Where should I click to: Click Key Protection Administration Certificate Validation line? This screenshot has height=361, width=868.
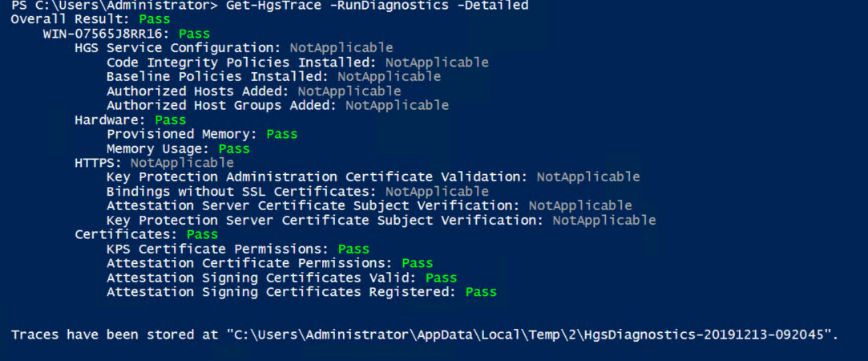tap(373, 177)
